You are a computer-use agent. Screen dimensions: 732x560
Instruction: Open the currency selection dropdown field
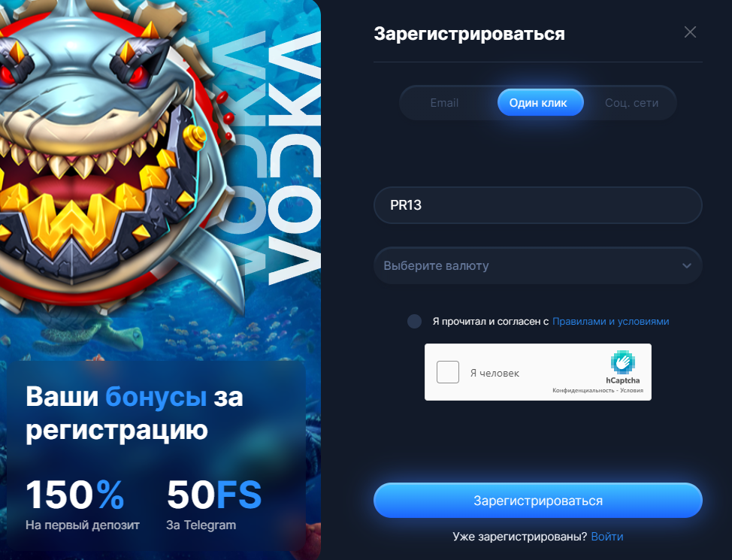pos(538,265)
